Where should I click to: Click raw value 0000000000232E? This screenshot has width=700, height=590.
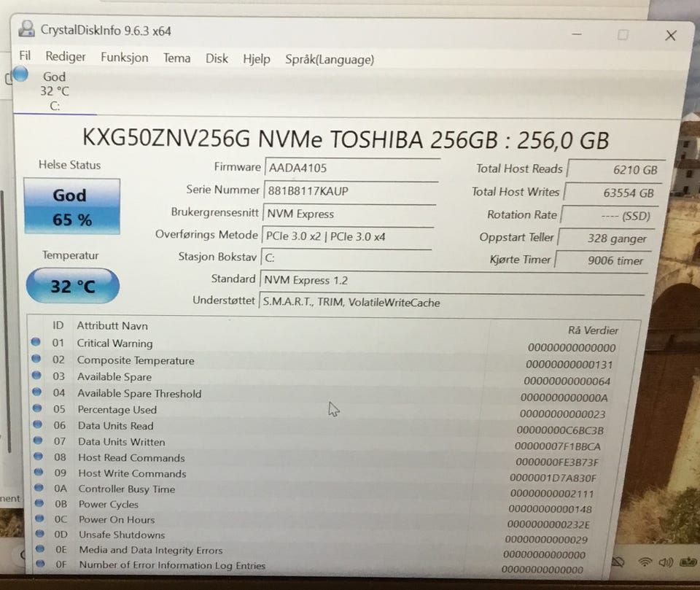[548, 524]
